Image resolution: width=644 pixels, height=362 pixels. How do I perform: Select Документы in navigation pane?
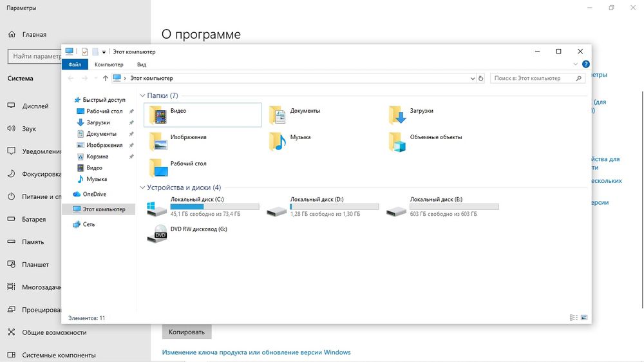pyautogui.click(x=102, y=134)
